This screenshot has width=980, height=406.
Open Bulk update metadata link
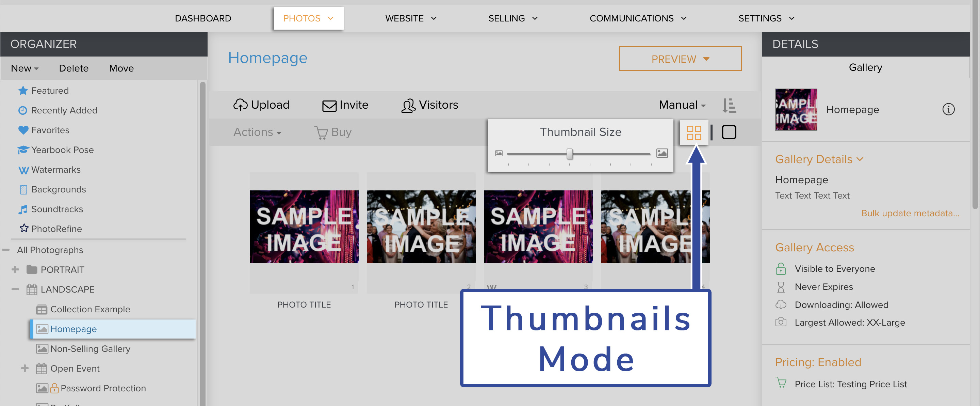coord(910,213)
